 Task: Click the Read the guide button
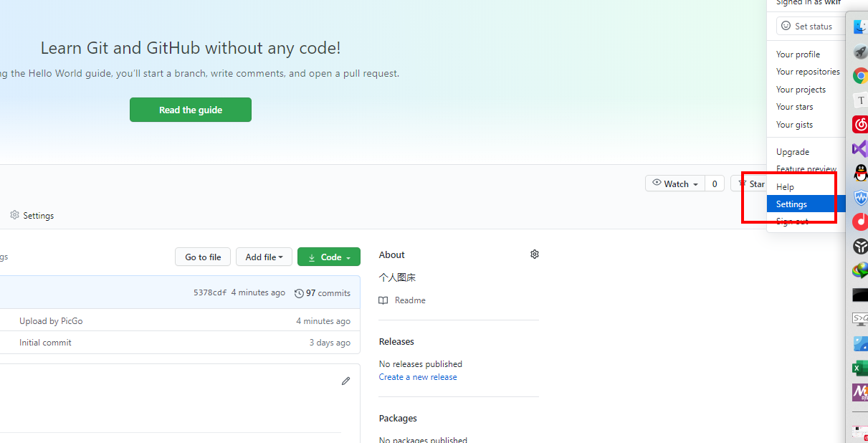[x=191, y=110]
